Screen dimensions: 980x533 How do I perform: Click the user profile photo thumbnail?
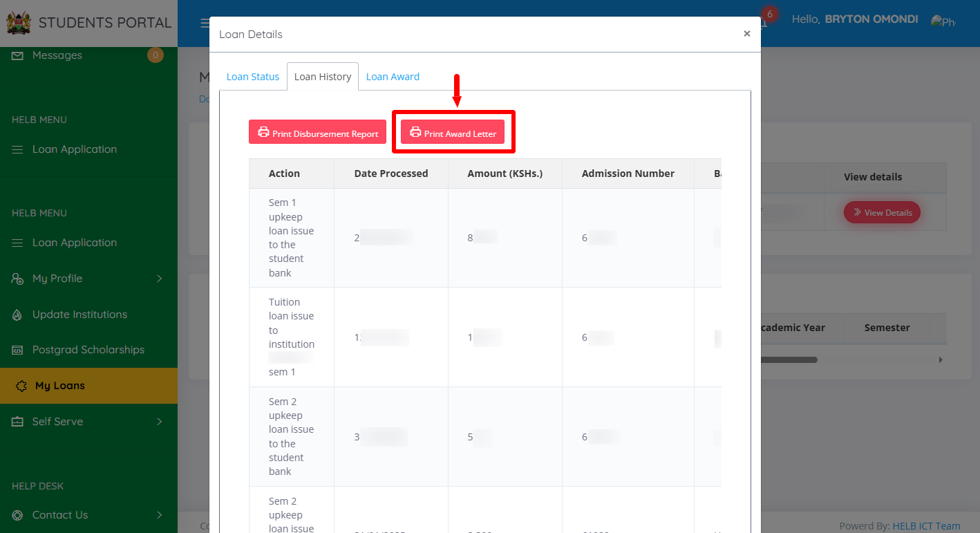(943, 21)
